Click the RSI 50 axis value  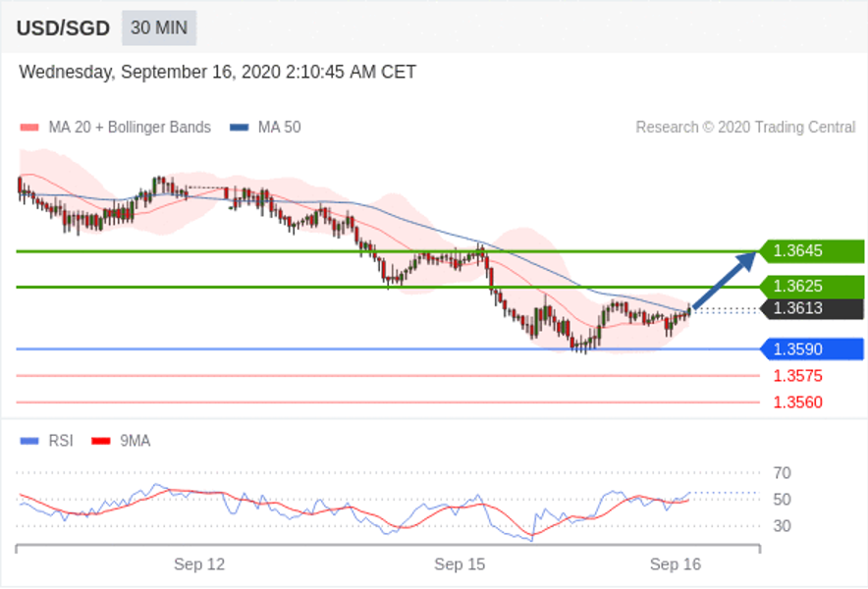(x=783, y=500)
